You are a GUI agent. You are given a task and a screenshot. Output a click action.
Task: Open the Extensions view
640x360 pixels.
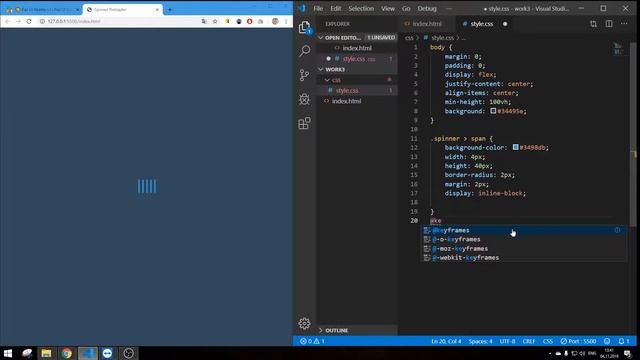click(304, 123)
